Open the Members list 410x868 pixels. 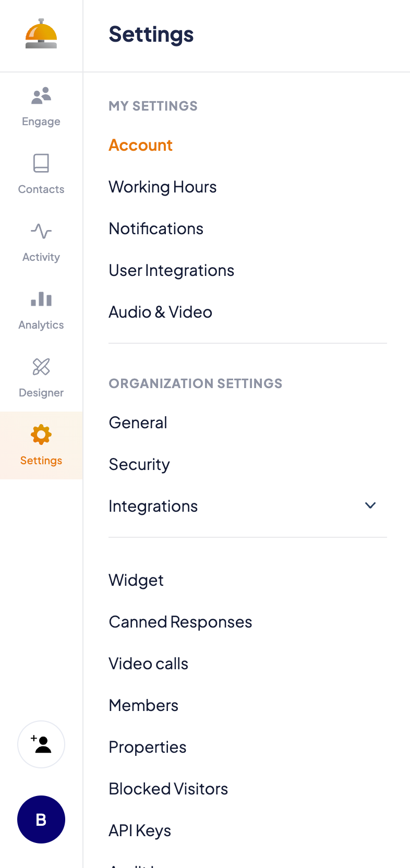pyautogui.click(x=143, y=705)
